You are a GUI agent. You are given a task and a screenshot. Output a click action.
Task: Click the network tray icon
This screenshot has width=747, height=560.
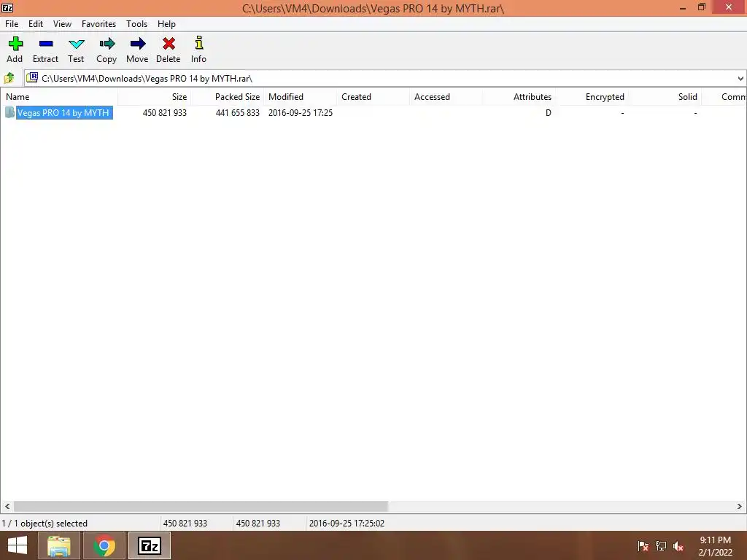tap(661, 546)
